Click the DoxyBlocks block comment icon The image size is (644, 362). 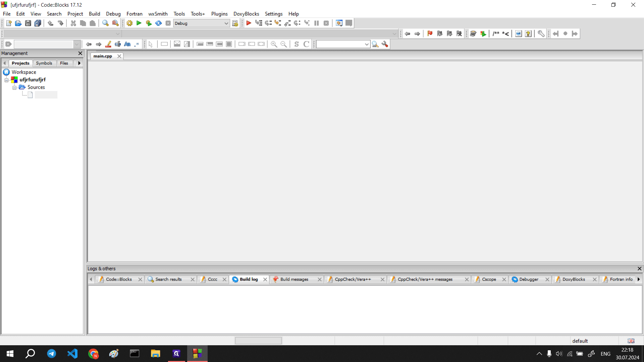pyautogui.click(x=496, y=34)
